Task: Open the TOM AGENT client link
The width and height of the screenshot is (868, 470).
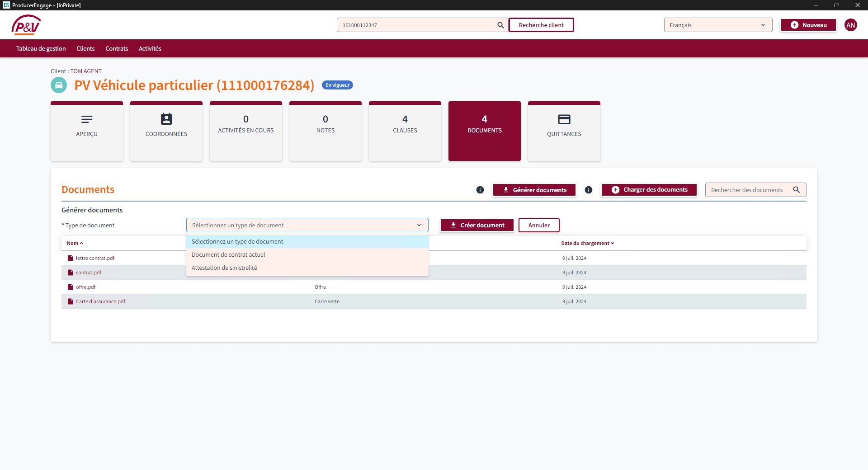Action: (x=86, y=71)
